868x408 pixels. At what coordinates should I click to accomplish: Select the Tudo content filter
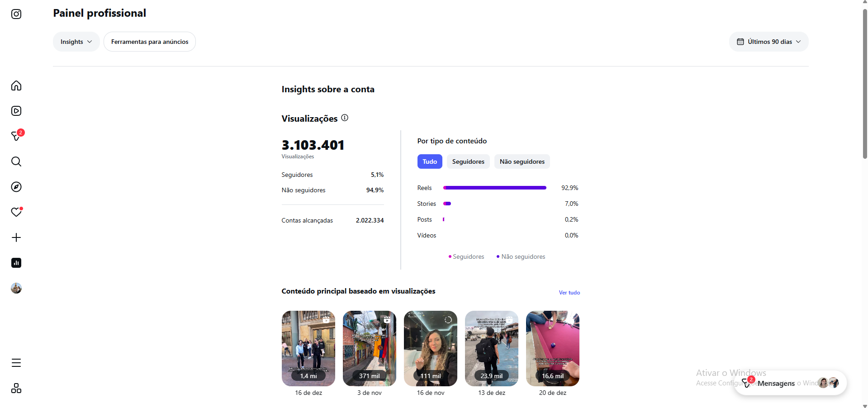(x=430, y=161)
